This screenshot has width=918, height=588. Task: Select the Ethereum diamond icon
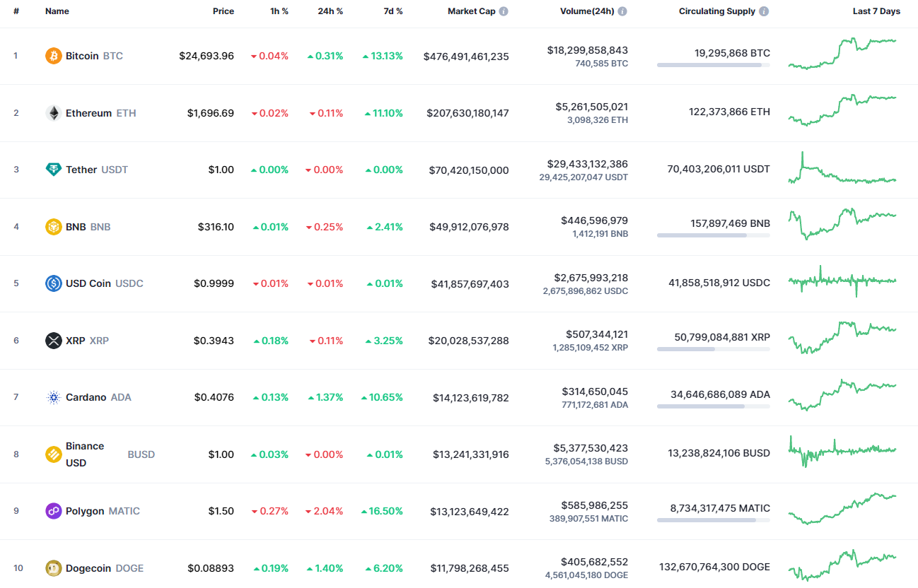(x=54, y=112)
